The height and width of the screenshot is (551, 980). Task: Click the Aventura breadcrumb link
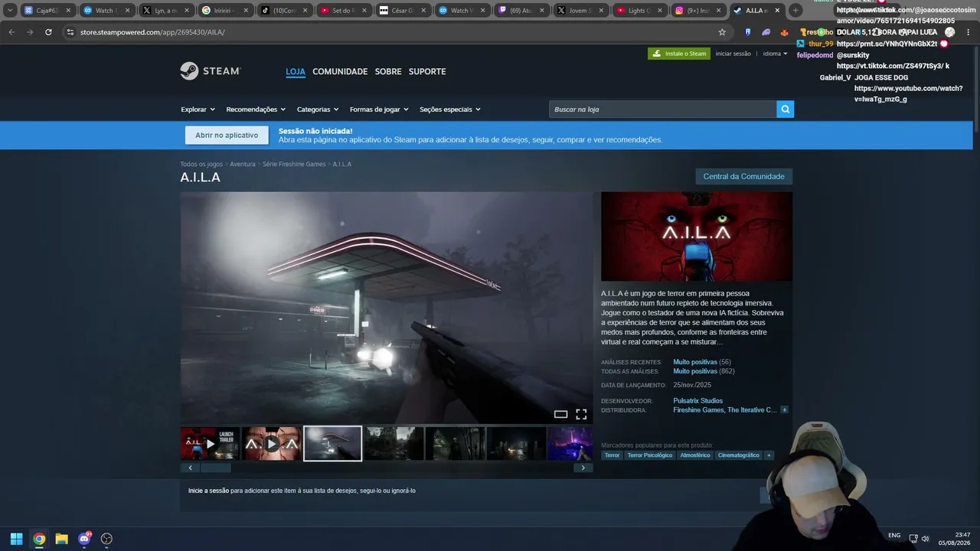243,165
